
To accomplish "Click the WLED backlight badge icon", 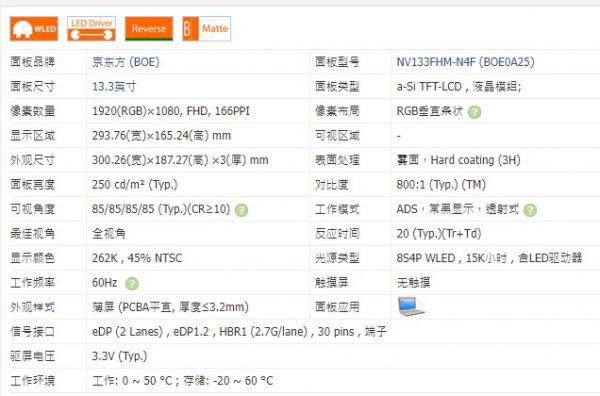I will (x=34, y=29).
